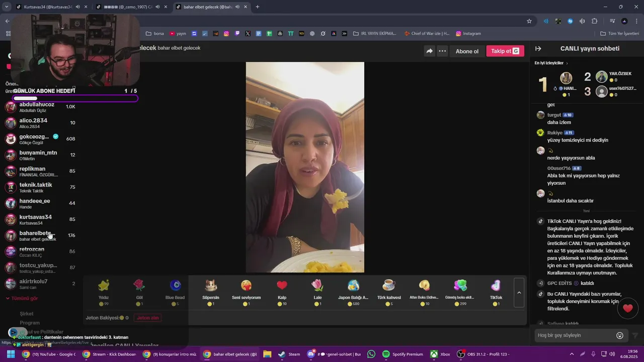
Task: Click the live video of bahar elbet gelecek
Action: [x=305, y=167]
